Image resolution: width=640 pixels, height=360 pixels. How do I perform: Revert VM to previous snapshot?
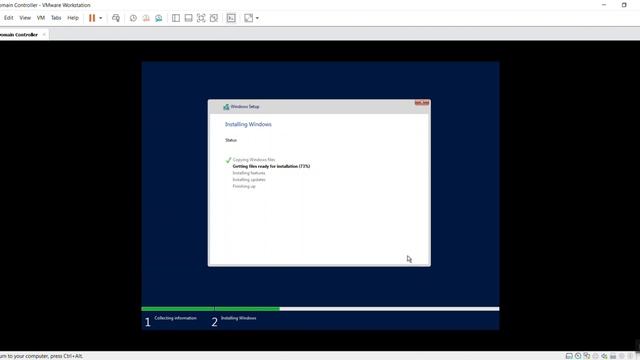146,18
